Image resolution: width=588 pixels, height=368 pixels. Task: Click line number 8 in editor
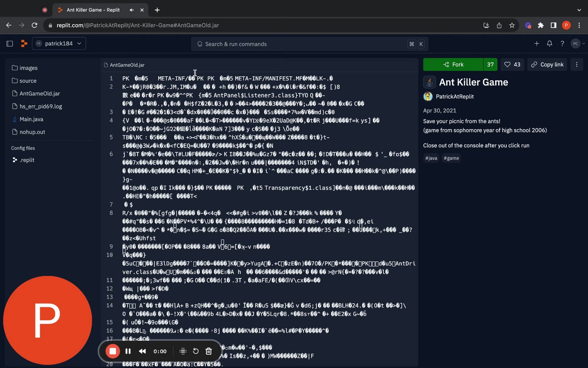point(111,213)
